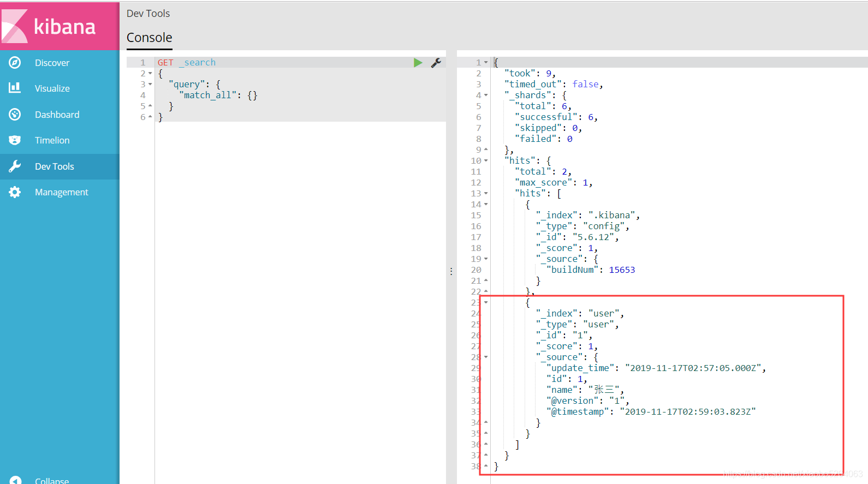This screenshot has width=868, height=484.
Task: Collapse _source block at response line 19
Action: click(x=486, y=259)
